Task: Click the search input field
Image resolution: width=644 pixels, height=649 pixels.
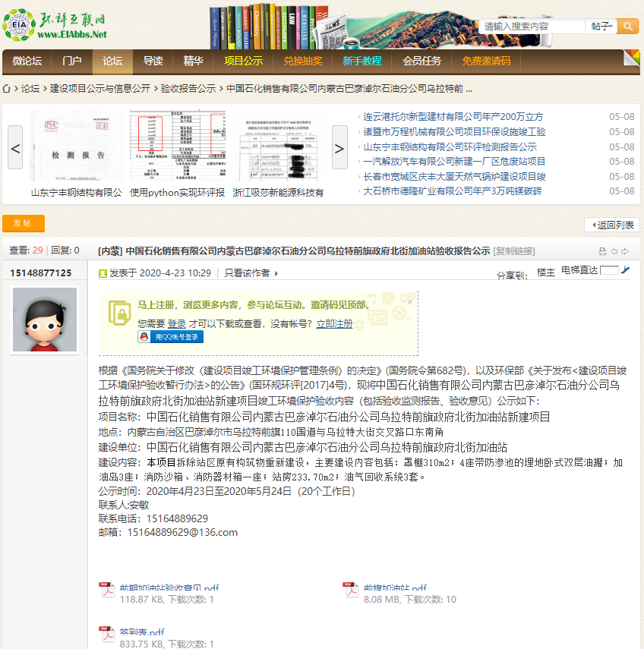Action: pyautogui.click(x=533, y=27)
